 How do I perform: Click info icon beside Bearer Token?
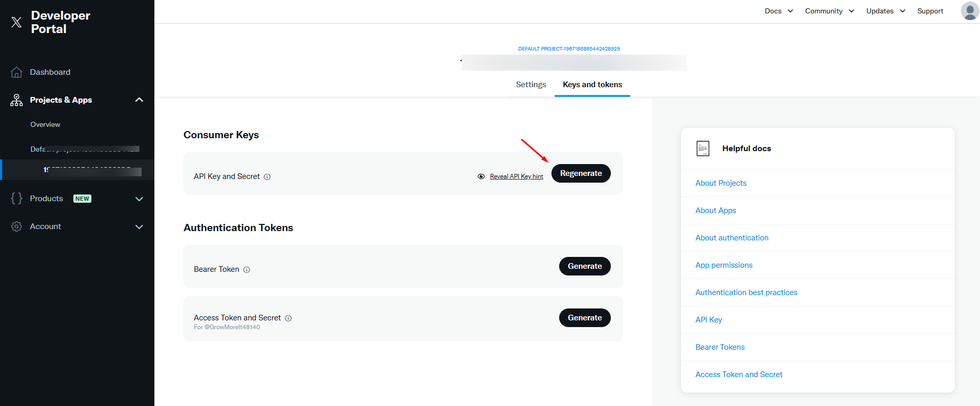[247, 270]
